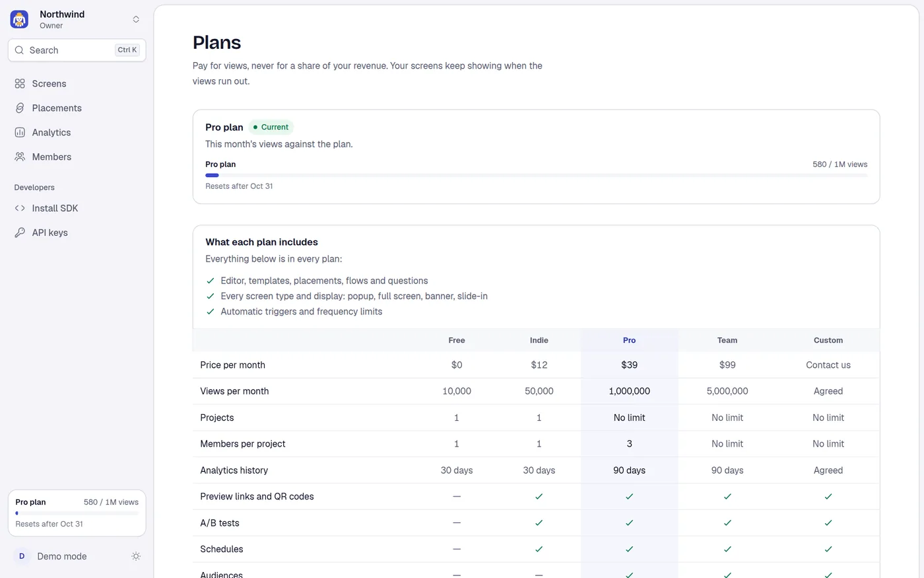Navigate to Members
The width and height of the screenshot is (924, 578).
coord(77,157)
